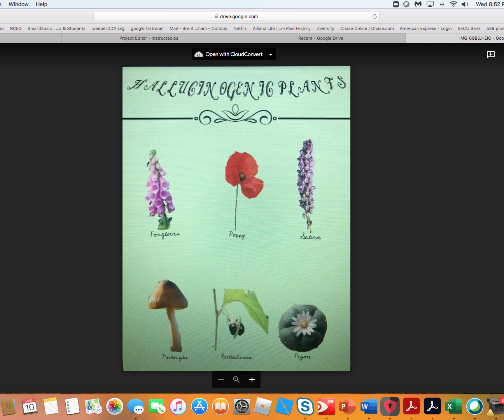The height and width of the screenshot is (420, 504).
Task: Reload the page using the refresh icon
Action: (x=374, y=16)
